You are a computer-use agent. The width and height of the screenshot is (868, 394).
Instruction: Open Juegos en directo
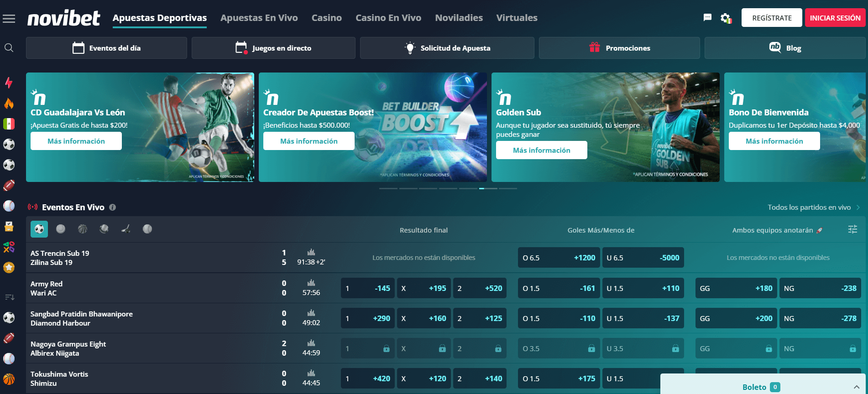coord(273,48)
